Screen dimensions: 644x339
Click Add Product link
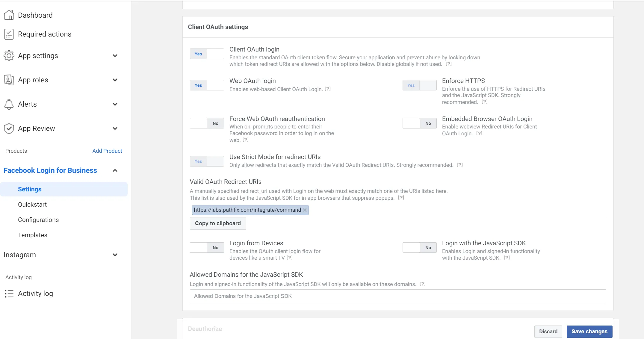click(x=107, y=151)
